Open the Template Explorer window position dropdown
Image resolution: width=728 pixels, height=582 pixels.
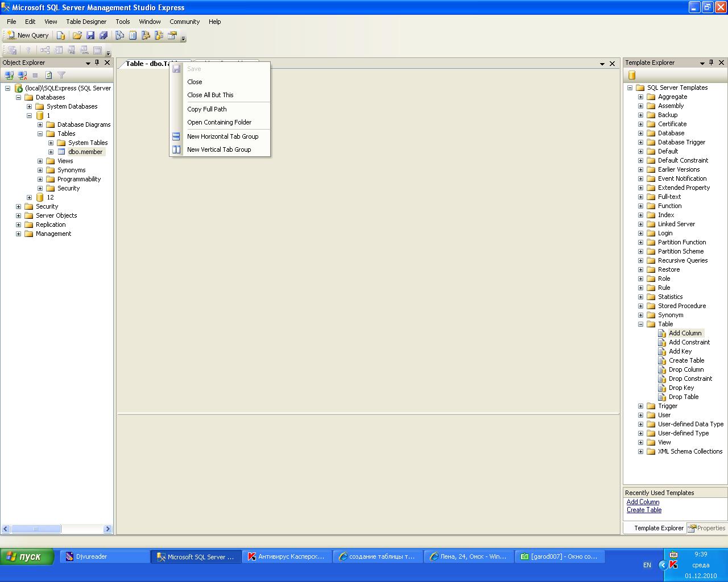[x=702, y=63]
